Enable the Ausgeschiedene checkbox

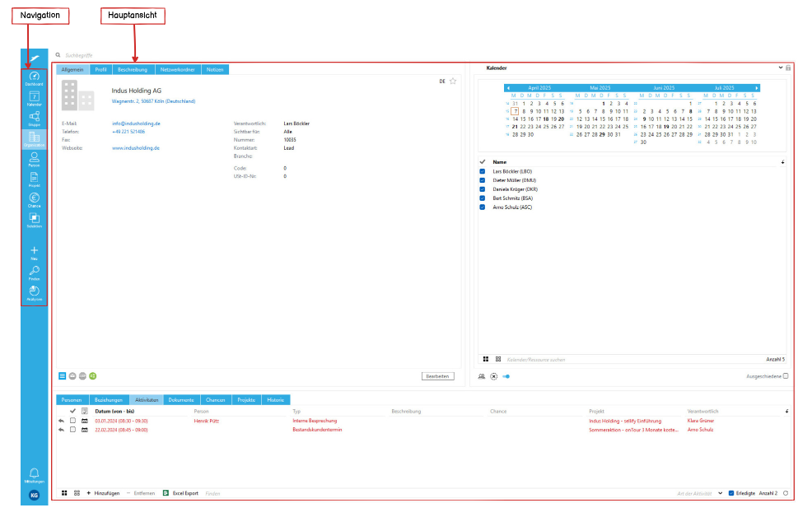pyautogui.click(x=785, y=376)
